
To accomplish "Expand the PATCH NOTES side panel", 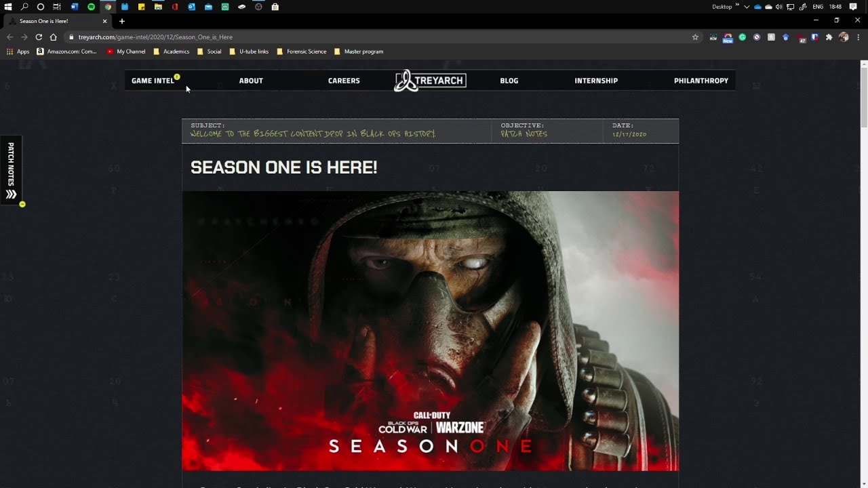I will click(11, 170).
